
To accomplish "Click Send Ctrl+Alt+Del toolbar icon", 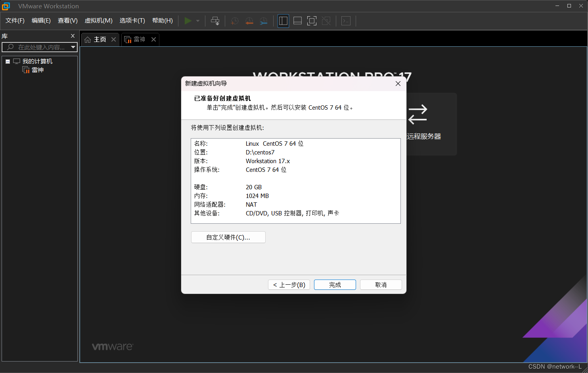I will coord(215,21).
